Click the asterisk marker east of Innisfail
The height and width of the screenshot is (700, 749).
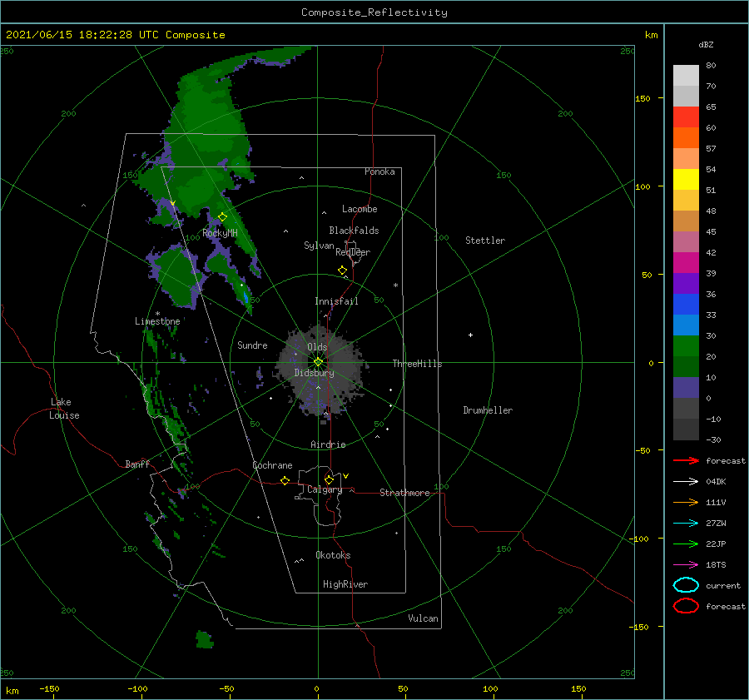395,285
